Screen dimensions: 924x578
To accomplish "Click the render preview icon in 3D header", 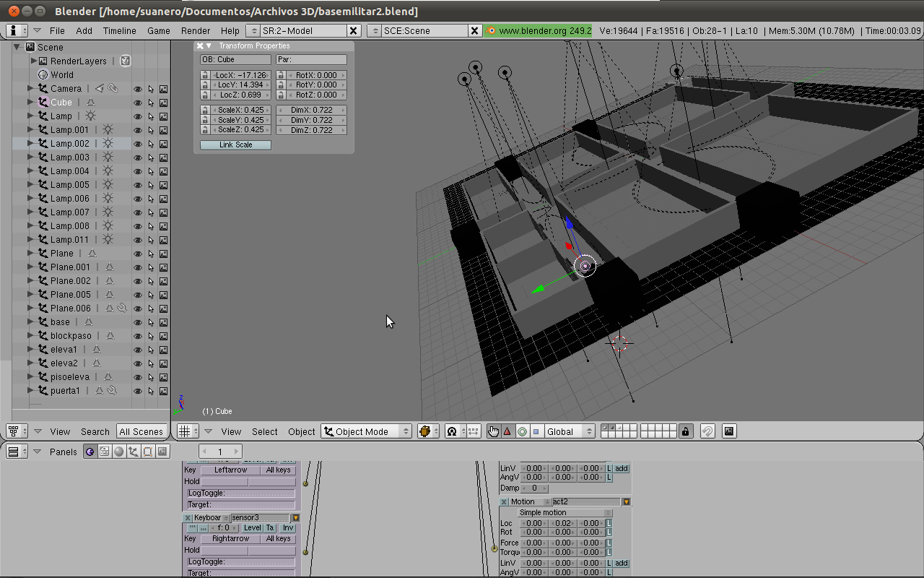I will (x=729, y=431).
